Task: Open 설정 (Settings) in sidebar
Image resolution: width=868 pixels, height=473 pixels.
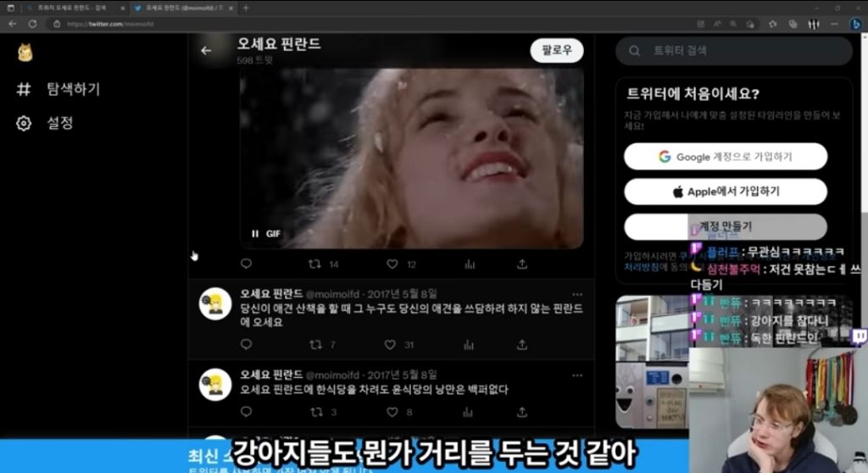Action: pyautogui.click(x=45, y=123)
